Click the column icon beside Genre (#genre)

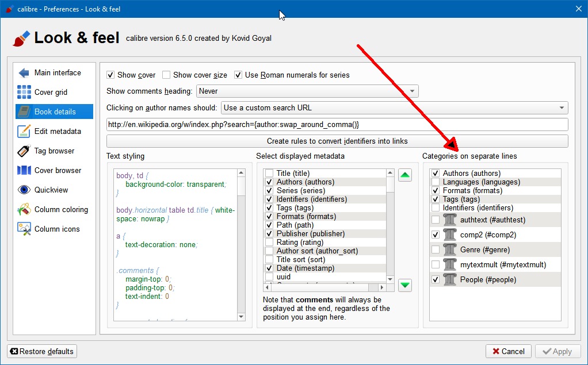pyautogui.click(x=449, y=249)
